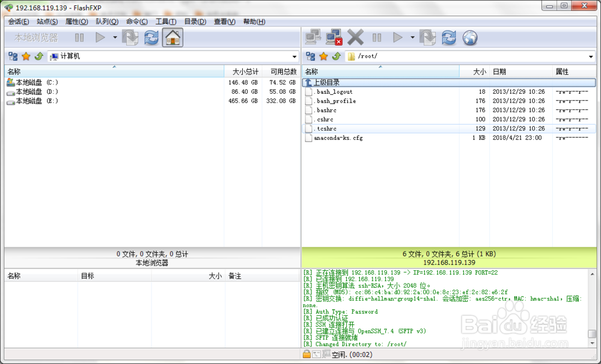This screenshot has height=364, width=601.
Task: Open the 目录(D) menu
Action: click(x=195, y=22)
